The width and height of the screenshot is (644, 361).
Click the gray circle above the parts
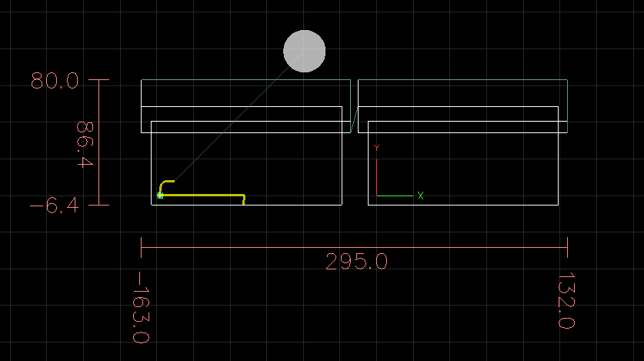click(x=305, y=51)
